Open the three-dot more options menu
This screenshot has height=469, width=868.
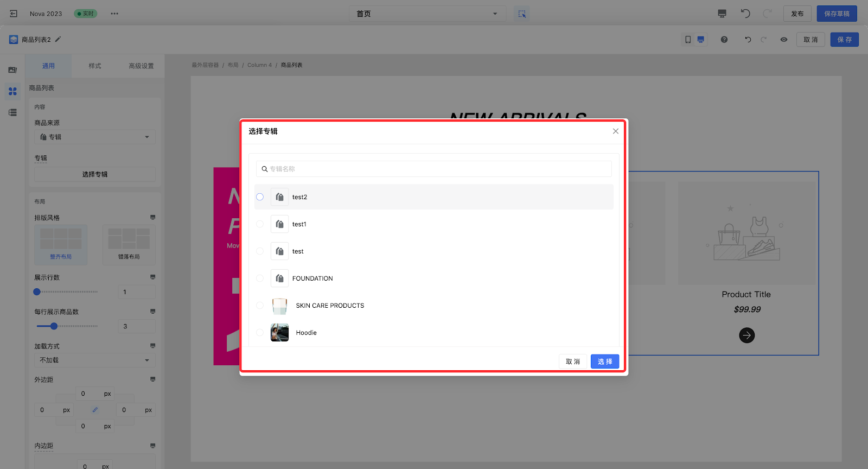tap(114, 14)
